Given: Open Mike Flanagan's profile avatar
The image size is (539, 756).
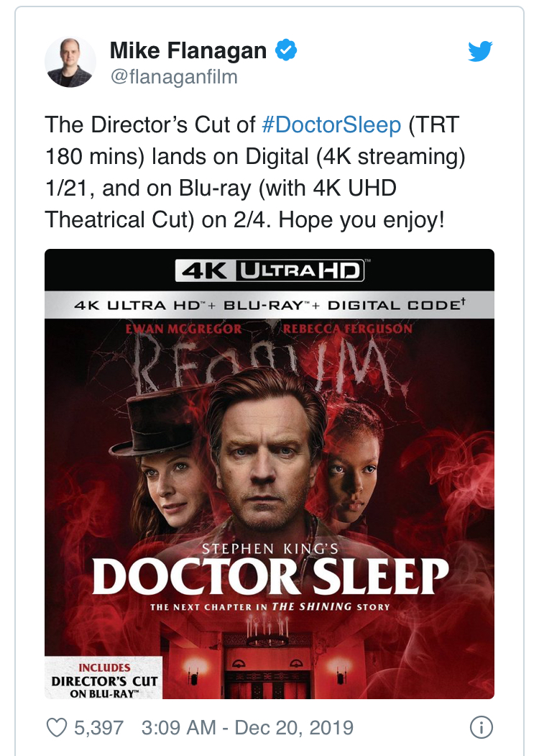Looking at the screenshot, I should tap(70, 63).
